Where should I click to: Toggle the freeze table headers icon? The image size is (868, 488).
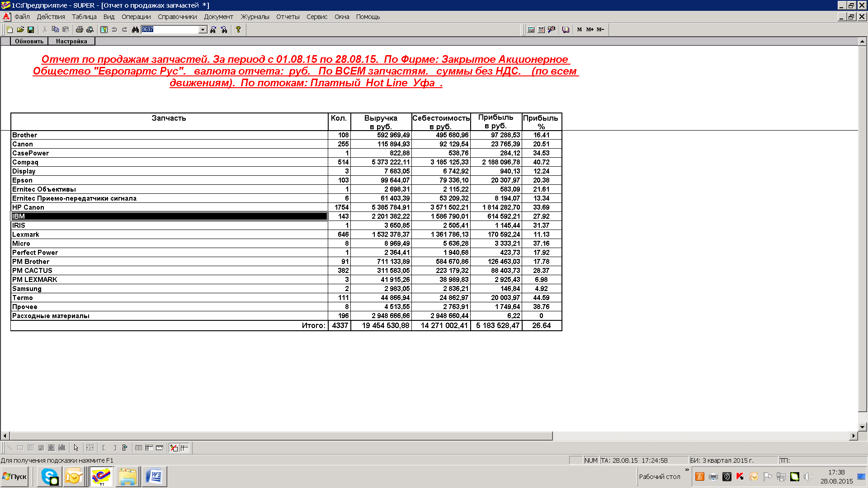(184, 448)
